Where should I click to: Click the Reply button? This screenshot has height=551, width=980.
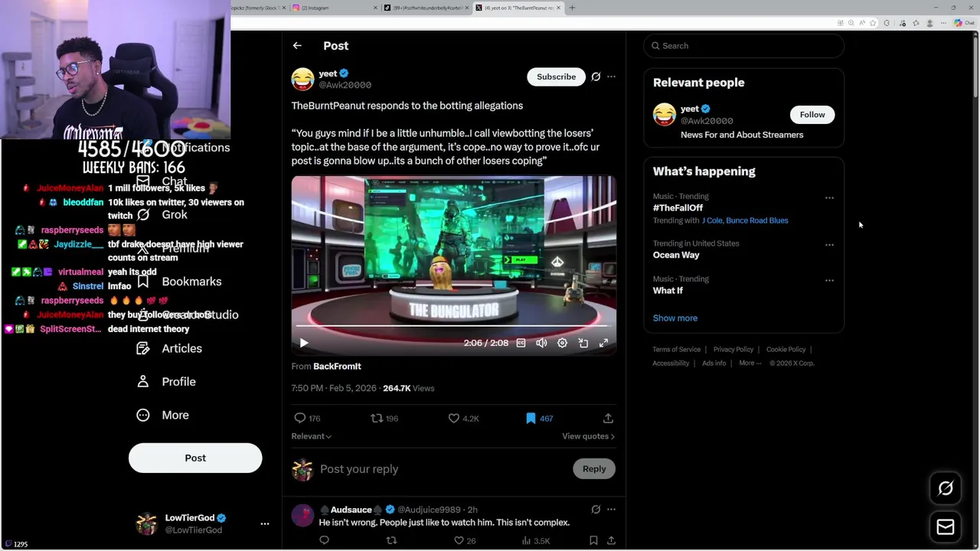[x=594, y=469]
